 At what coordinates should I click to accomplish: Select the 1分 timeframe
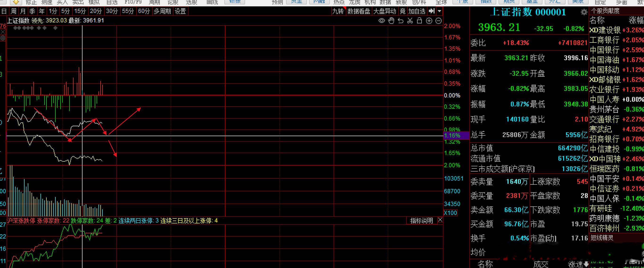pyautogui.click(x=53, y=11)
